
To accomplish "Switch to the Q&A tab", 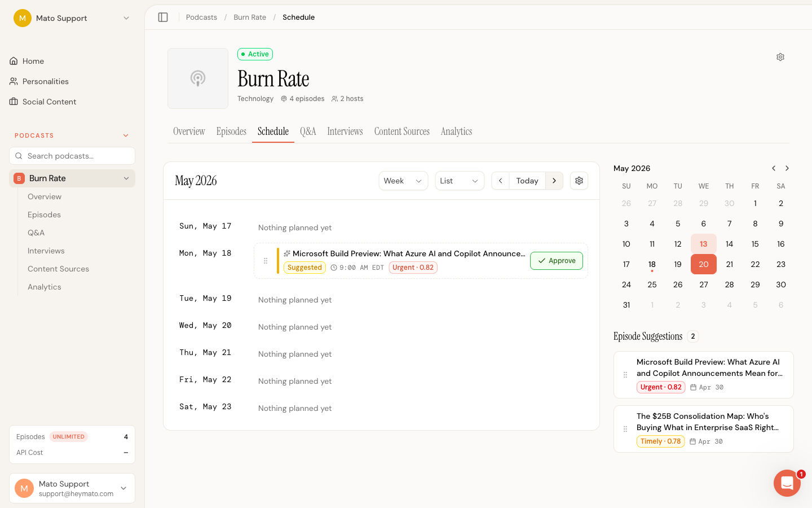I will point(308,132).
